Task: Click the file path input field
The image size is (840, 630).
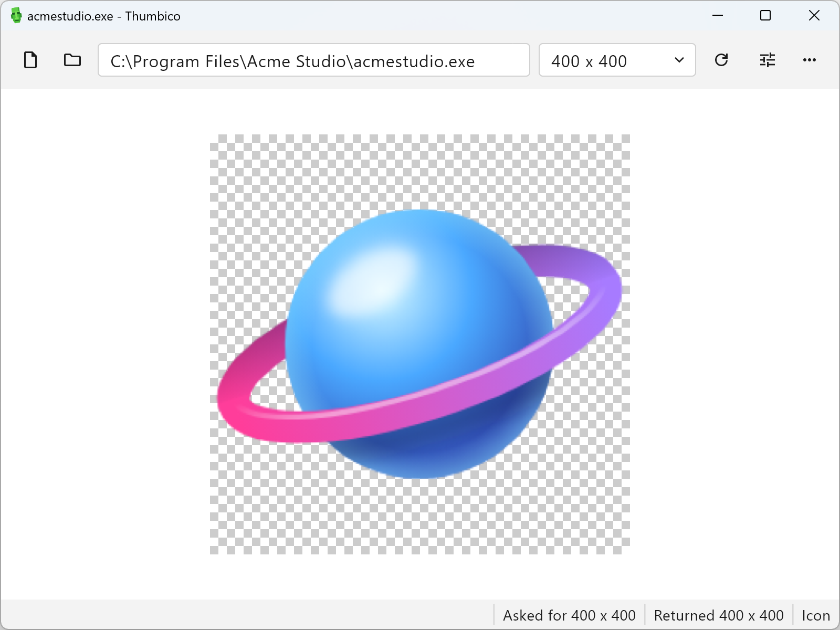Action: click(x=314, y=60)
